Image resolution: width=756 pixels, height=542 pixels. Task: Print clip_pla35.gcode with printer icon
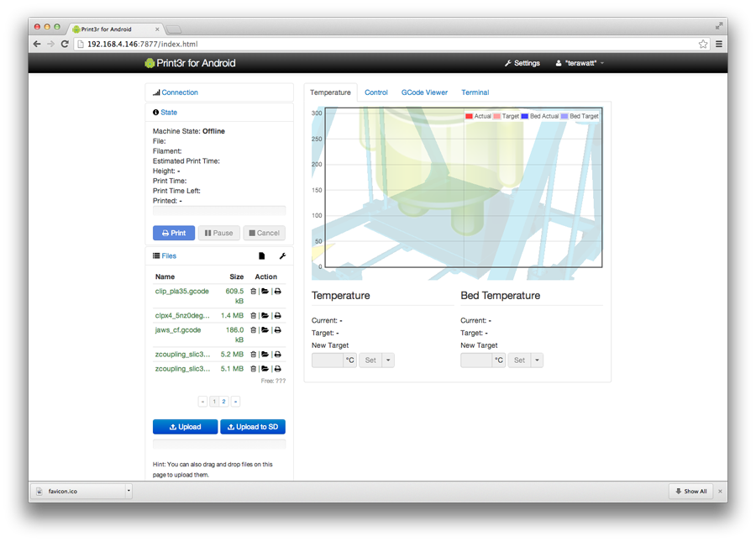278,292
